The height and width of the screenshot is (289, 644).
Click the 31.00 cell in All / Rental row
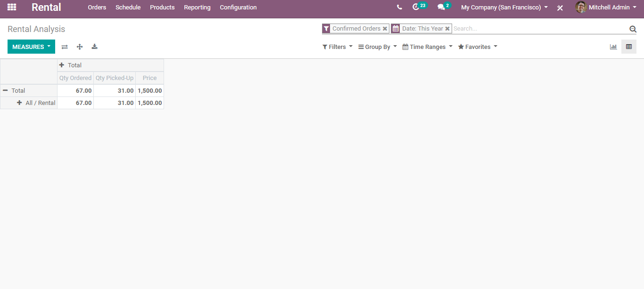115,103
